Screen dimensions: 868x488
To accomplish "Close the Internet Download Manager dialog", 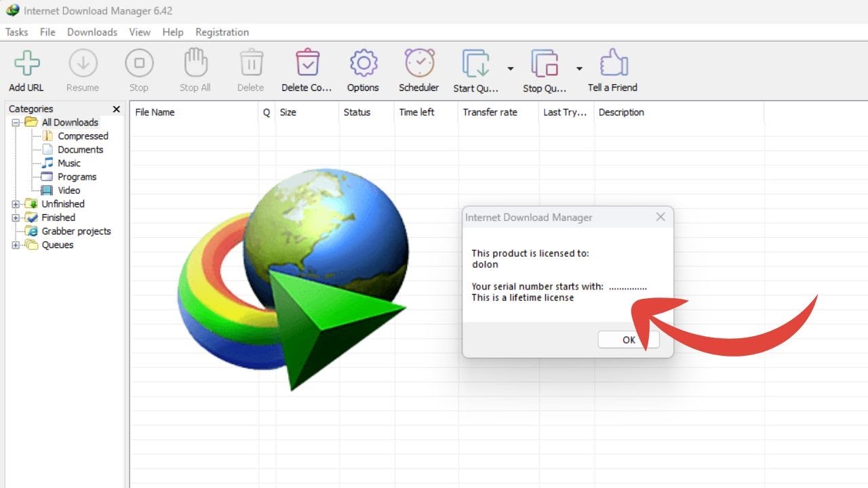I will click(660, 217).
